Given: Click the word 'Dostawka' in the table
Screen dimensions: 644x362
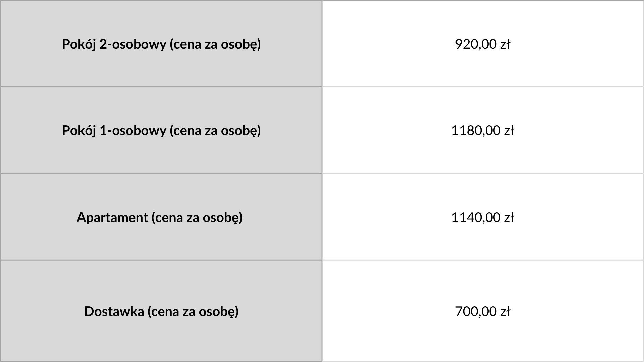Looking at the screenshot, I should coord(114,311).
